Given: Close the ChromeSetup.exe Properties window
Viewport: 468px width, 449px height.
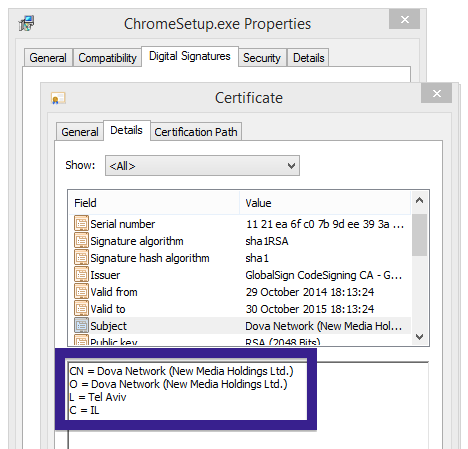Looking at the screenshot, I should click(x=404, y=19).
